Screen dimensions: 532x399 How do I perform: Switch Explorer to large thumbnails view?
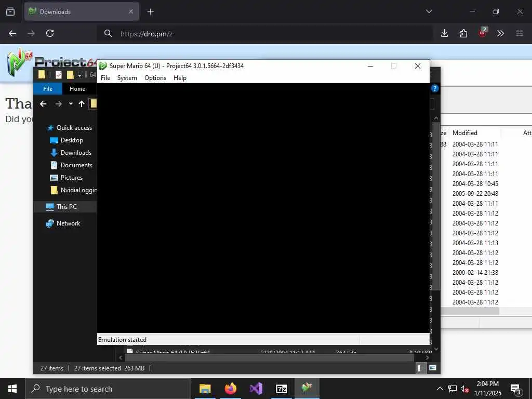pos(433,368)
